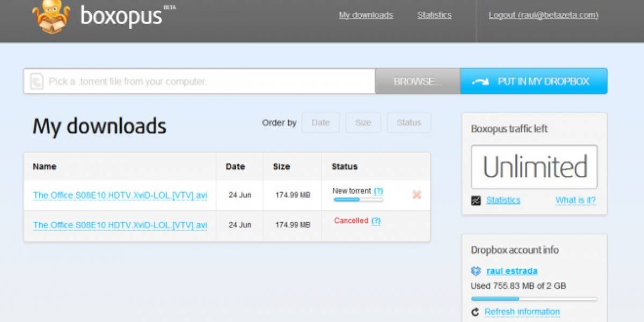This screenshot has height=322, width=644.
Task: Click the Status column header
Action: (x=345, y=166)
